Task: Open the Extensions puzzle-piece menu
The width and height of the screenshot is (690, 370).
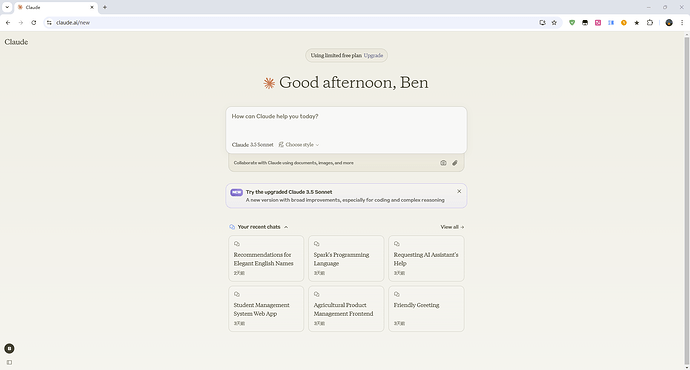Action: 650,22
